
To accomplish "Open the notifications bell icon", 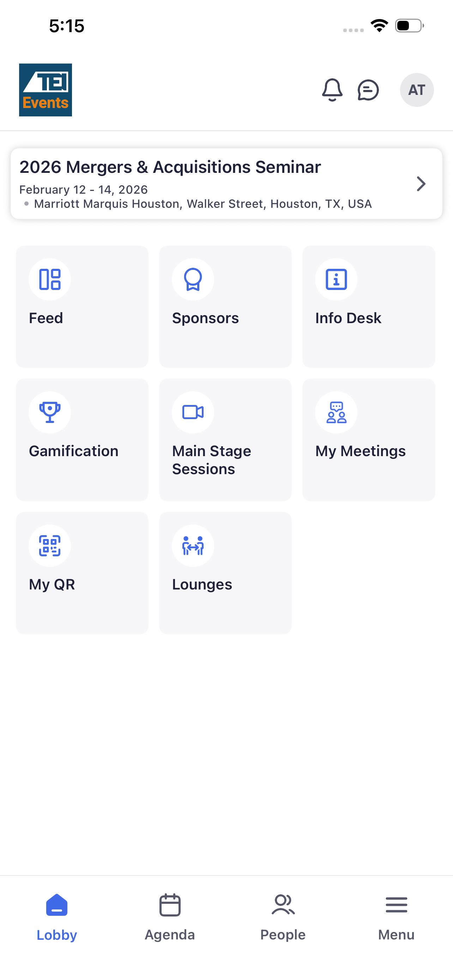I will (332, 90).
